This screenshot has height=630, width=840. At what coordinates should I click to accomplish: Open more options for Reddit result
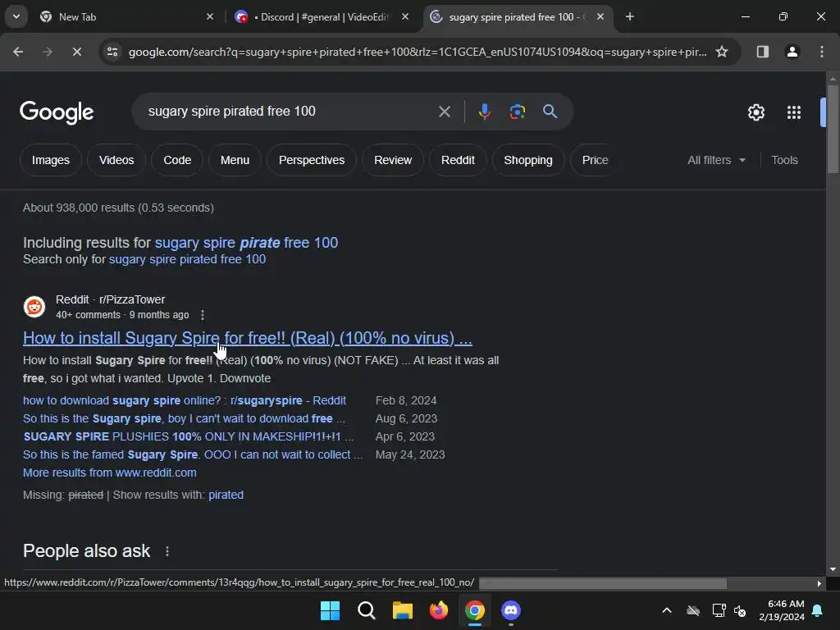202,315
